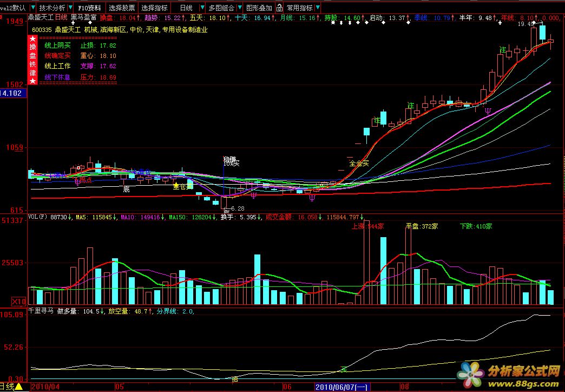The image size is (565, 392).
Task: Click the purple Ψ marker below the August candles
Action: pos(488,111)
